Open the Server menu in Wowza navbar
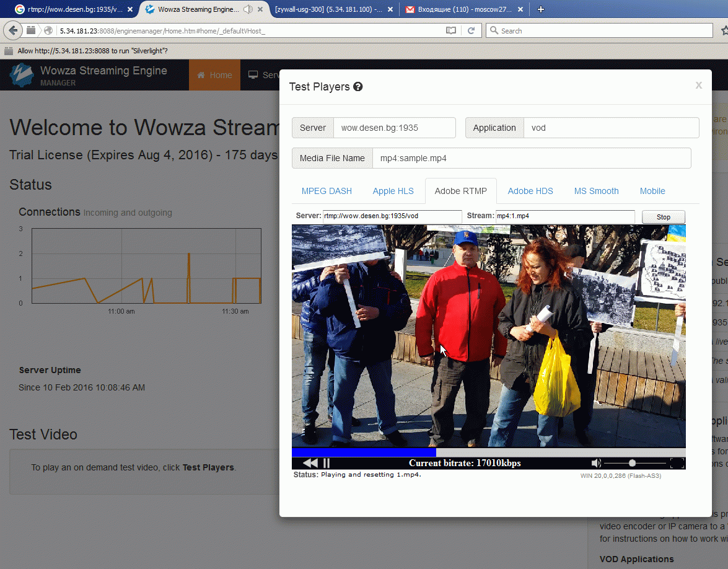Screen dimensions: 728x569 pos(263,75)
